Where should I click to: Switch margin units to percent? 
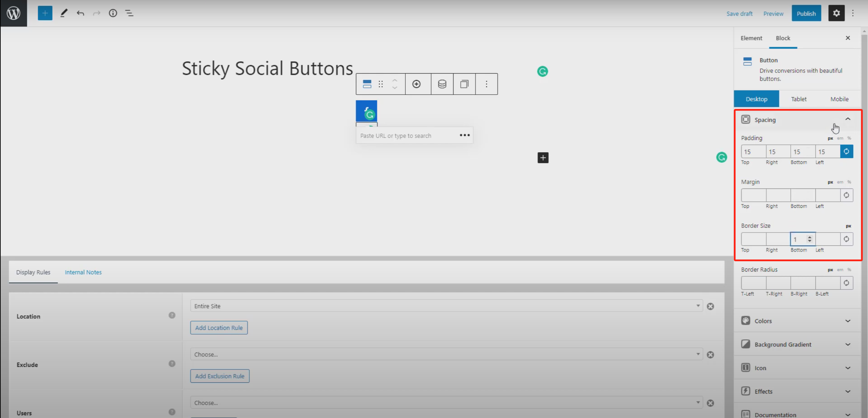[849, 182]
